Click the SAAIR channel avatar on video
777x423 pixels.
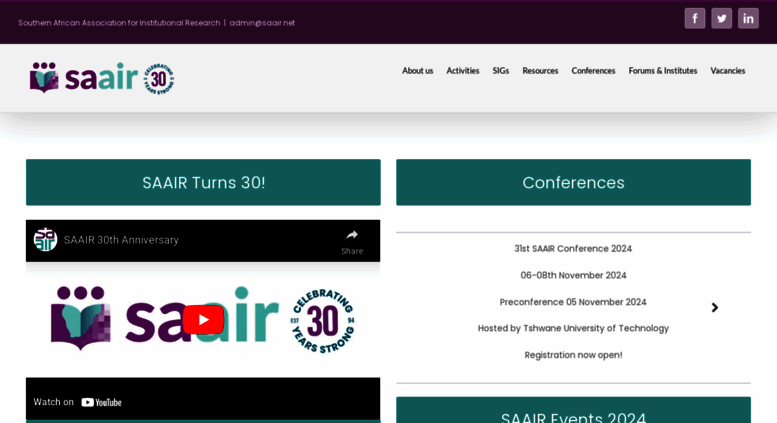[45, 240]
